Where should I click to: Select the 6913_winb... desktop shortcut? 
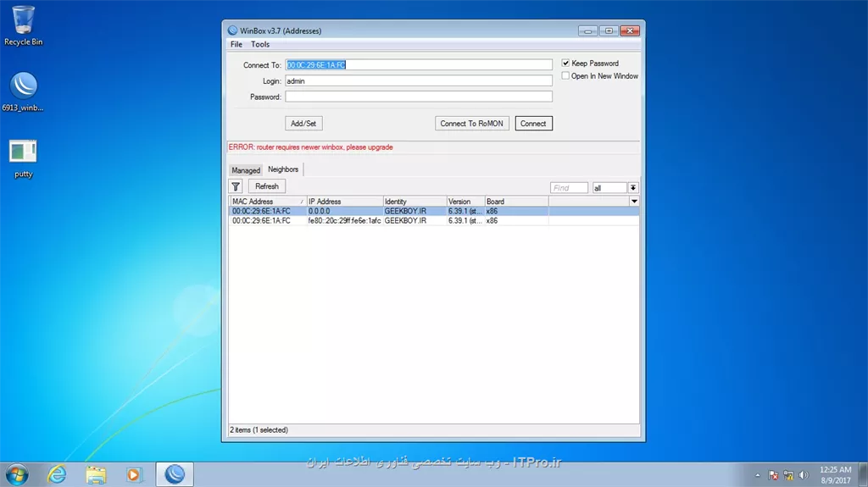point(23,91)
